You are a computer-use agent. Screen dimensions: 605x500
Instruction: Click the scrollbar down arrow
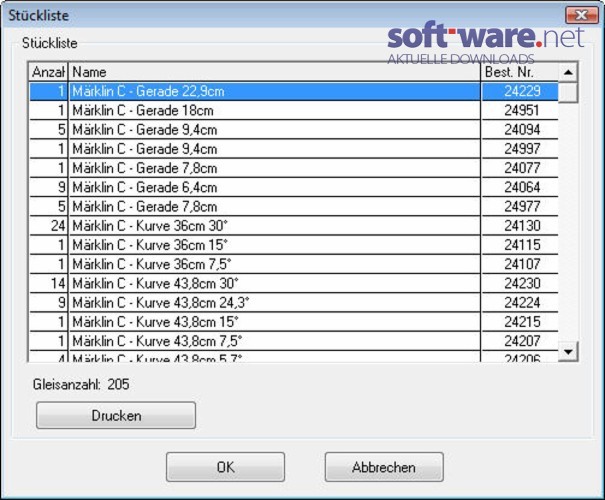click(x=568, y=351)
